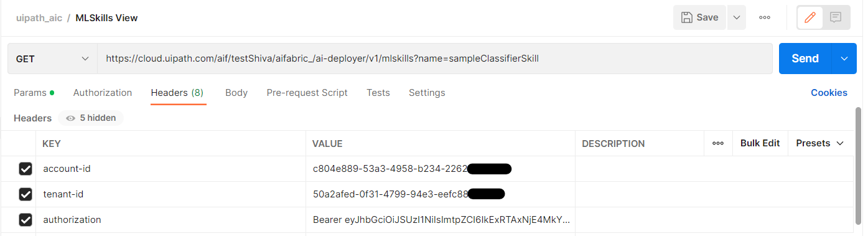Select the account-id value cell
Screen dimensions: 868x236
441,169
